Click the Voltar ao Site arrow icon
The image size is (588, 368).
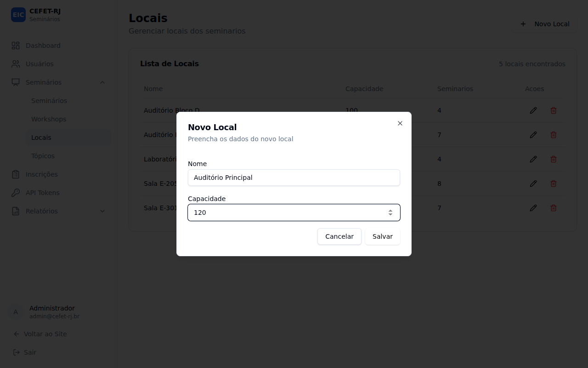coord(17,334)
